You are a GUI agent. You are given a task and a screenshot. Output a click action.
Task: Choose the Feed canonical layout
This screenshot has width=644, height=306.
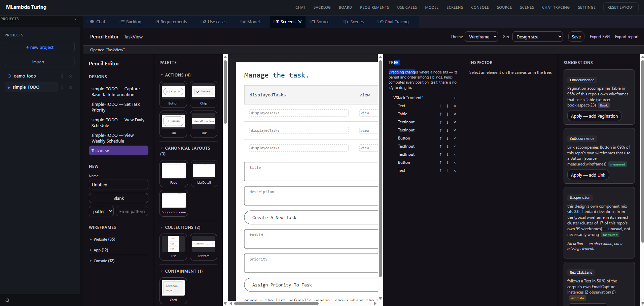(x=174, y=174)
